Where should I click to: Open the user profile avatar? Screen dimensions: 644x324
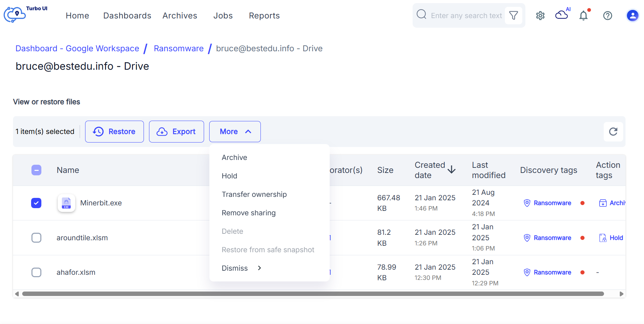(x=632, y=15)
